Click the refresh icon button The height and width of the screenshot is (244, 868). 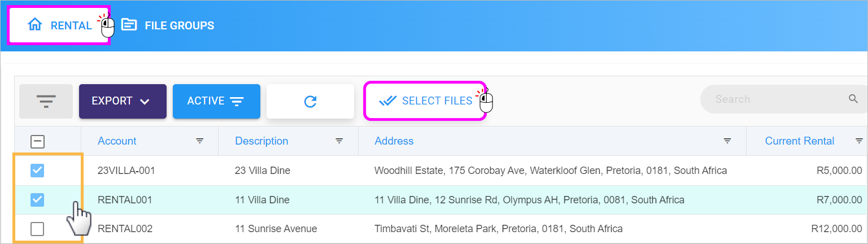tap(310, 101)
